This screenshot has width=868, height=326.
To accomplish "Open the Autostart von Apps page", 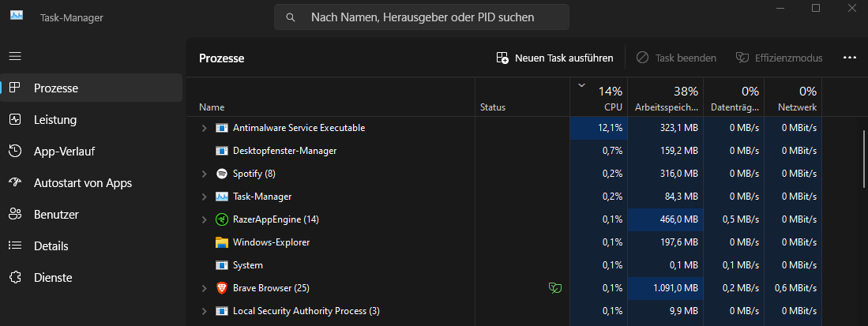I will point(82,183).
